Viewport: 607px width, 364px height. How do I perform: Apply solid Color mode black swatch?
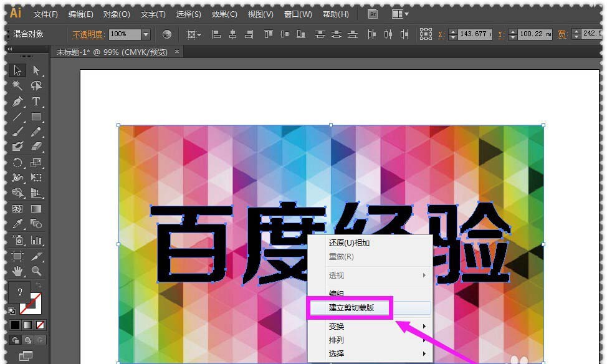pyautogui.click(x=15, y=325)
